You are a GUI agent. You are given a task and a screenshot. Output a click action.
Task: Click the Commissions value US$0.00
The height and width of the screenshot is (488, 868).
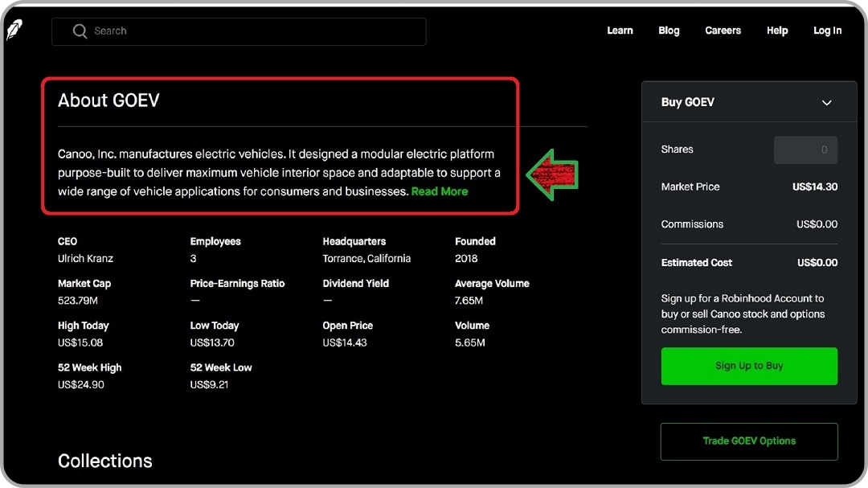point(817,224)
